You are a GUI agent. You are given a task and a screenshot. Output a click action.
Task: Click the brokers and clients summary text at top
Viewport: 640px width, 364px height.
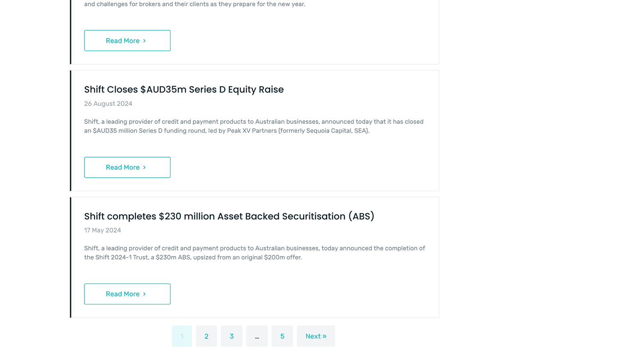click(x=195, y=4)
